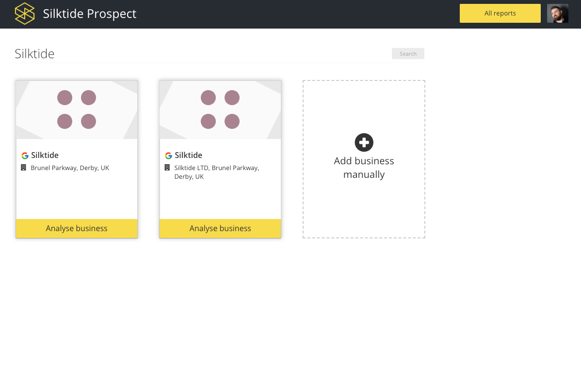
Task: Open the user profile avatar
Action: point(557,13)
